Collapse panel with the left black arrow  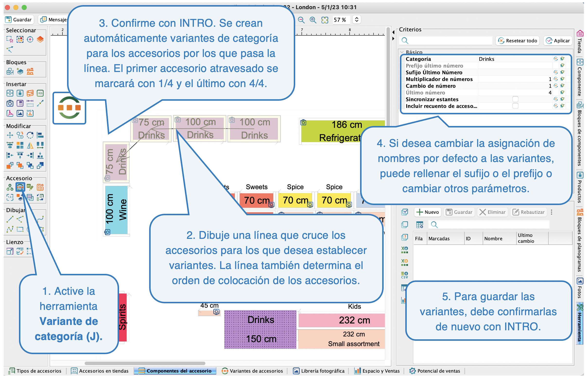point(393,32)
